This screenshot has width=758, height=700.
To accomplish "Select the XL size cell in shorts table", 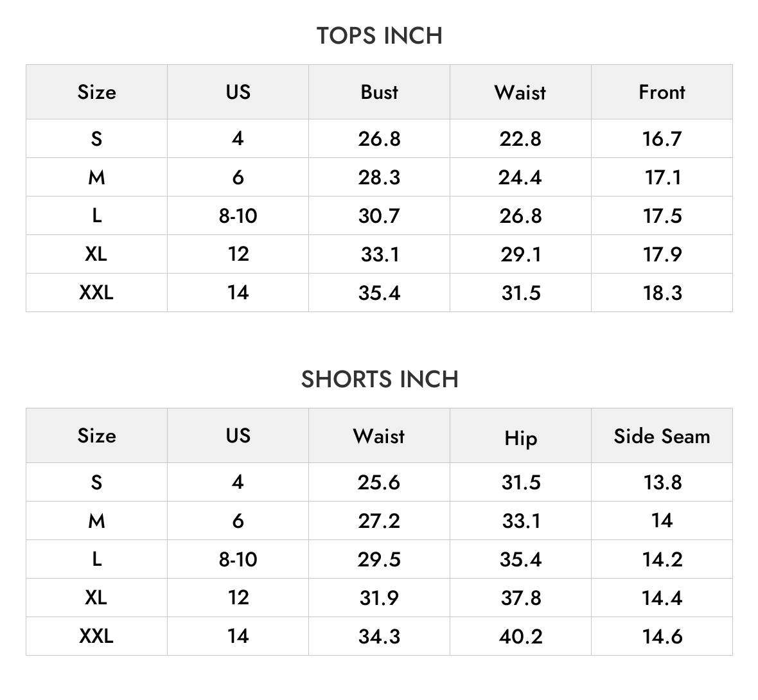I will pyautogui.click(x=97, y=597).
